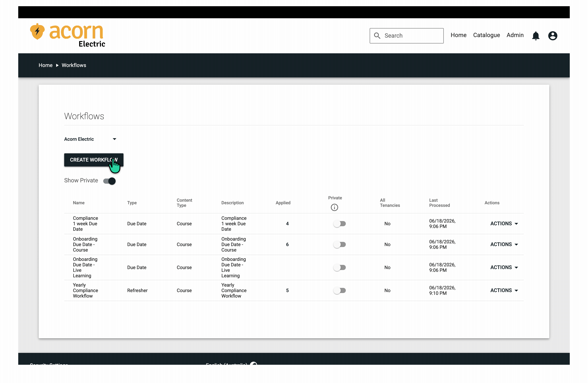The width and height of the screenshot is (588, 383).
Task: Click the Workflows breadcrumb
Action: (74, 65)
